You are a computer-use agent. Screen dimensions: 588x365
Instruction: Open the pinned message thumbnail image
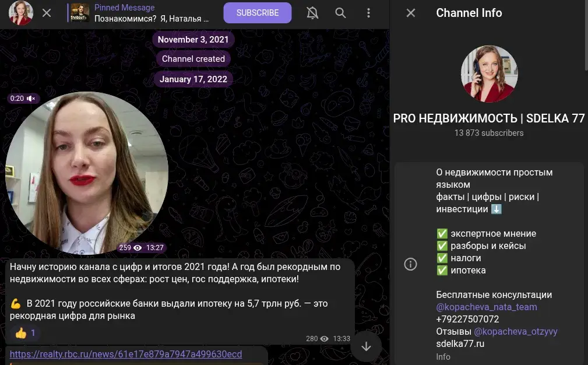80,13
